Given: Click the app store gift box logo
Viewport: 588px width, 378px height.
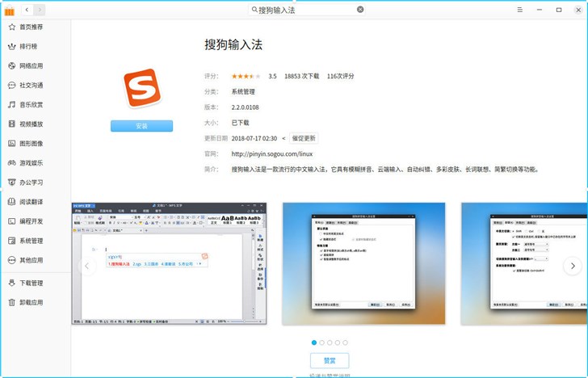Looking at the screenshot, I should (10, 10).
